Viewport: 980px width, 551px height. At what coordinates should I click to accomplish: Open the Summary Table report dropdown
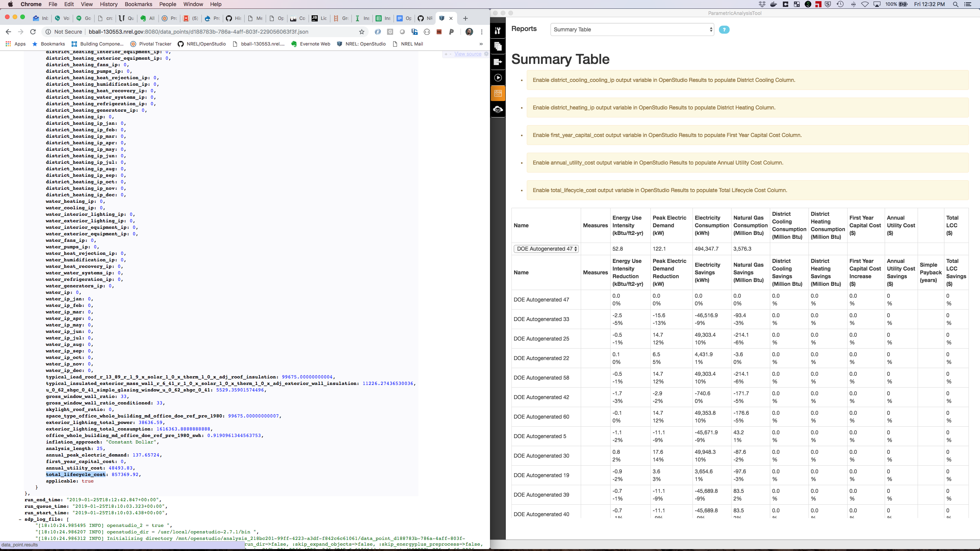coord(631,29)
